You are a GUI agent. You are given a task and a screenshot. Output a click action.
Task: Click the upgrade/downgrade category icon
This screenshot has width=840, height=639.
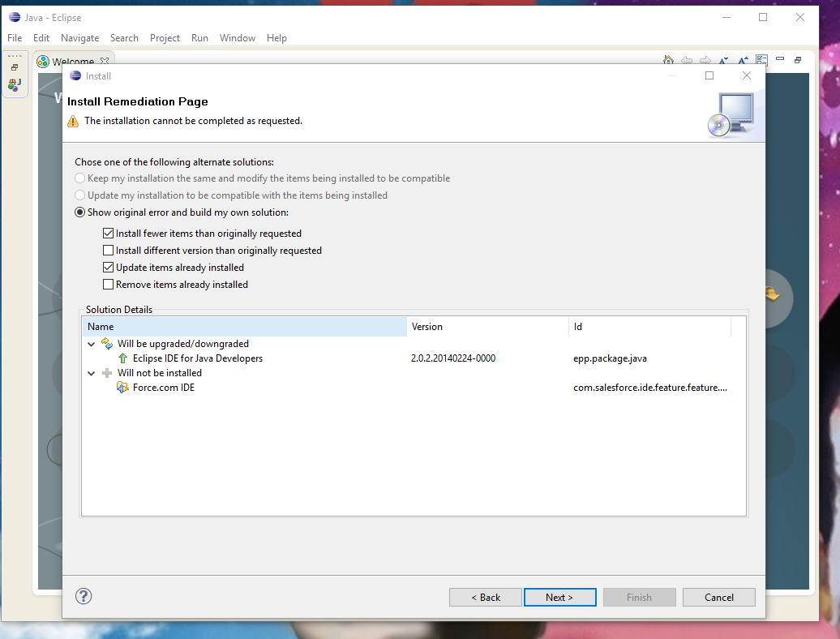tap(107, 343)
